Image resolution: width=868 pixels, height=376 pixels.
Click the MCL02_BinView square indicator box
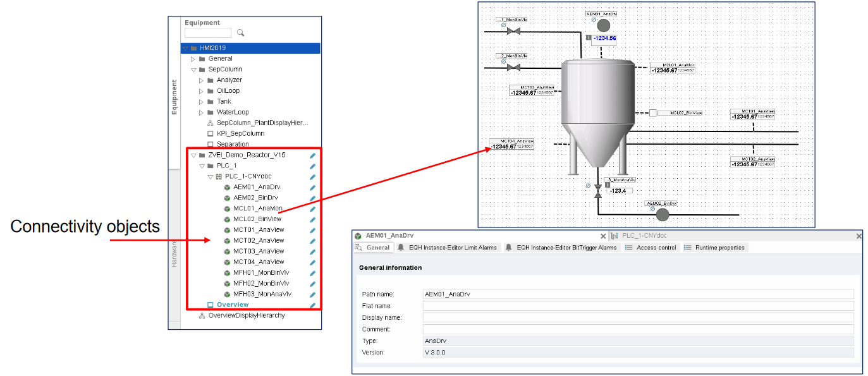coord(653,113)
